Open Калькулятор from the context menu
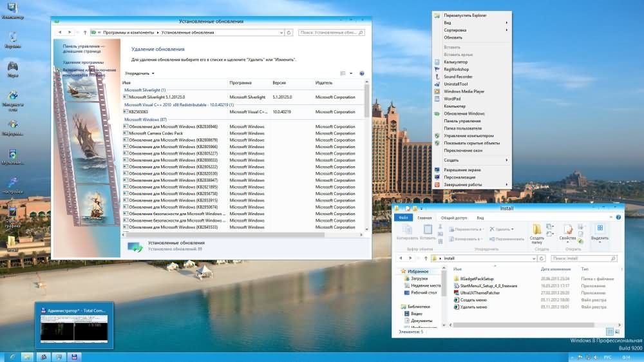The width and height of the screenshot is (644, 362). [x=455, y=62]
